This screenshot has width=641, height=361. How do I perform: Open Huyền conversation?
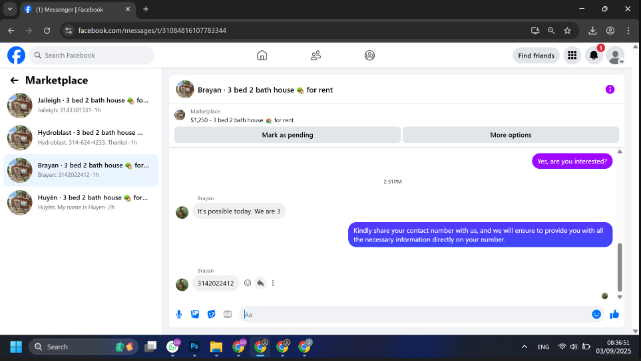click(81, 202)
